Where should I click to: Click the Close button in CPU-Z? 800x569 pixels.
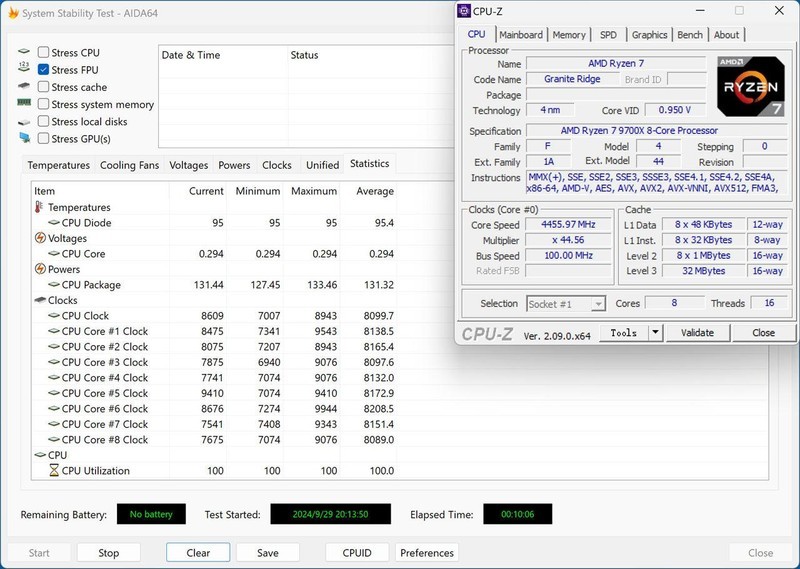click(x=763, y=333)
